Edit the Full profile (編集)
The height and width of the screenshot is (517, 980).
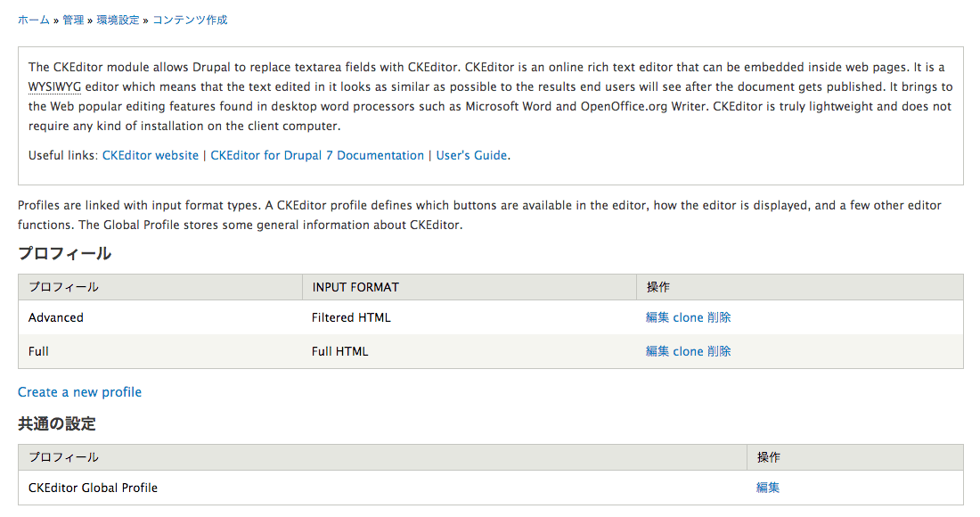click(x=657, y=351)
